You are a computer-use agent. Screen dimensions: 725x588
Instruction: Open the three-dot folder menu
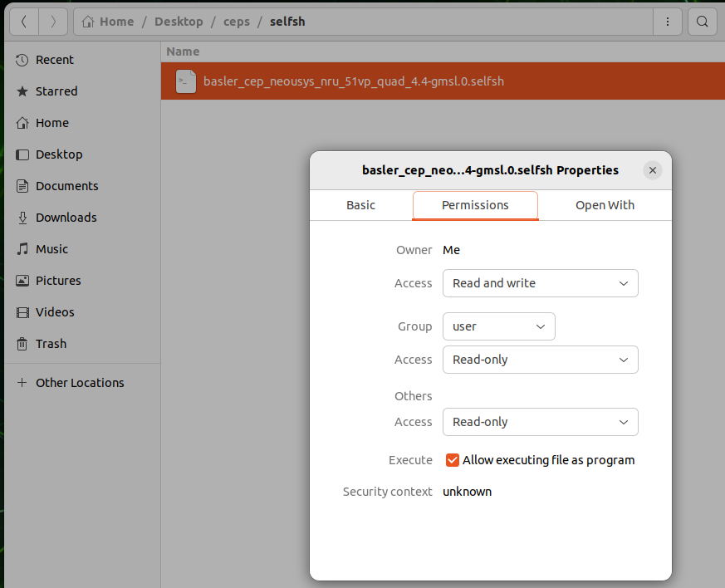tap(667, 22)
